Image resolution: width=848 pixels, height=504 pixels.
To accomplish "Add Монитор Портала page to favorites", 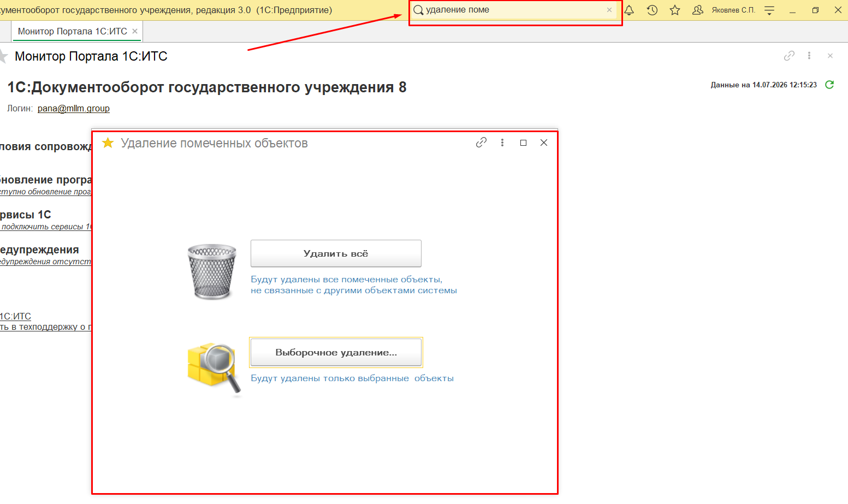I will click(3, 56).
